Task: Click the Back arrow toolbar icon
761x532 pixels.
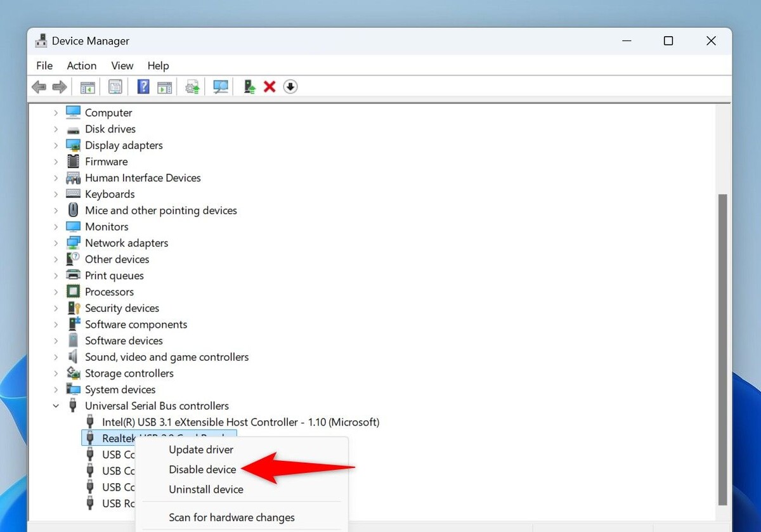Action: [39, 87]
